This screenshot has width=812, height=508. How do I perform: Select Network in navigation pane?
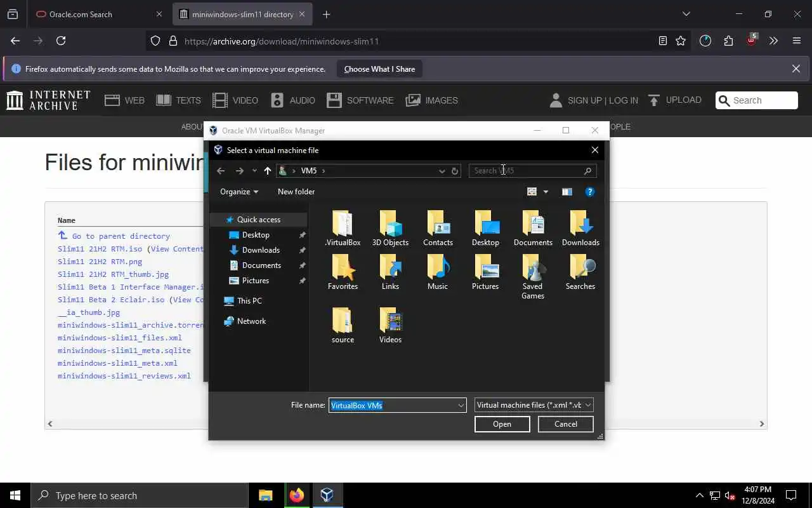[x=251, y=321]
